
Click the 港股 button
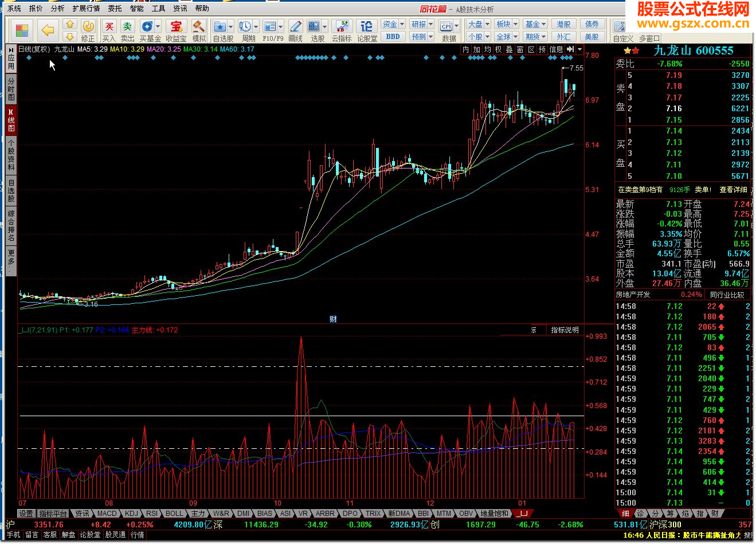tap(563, 24)
